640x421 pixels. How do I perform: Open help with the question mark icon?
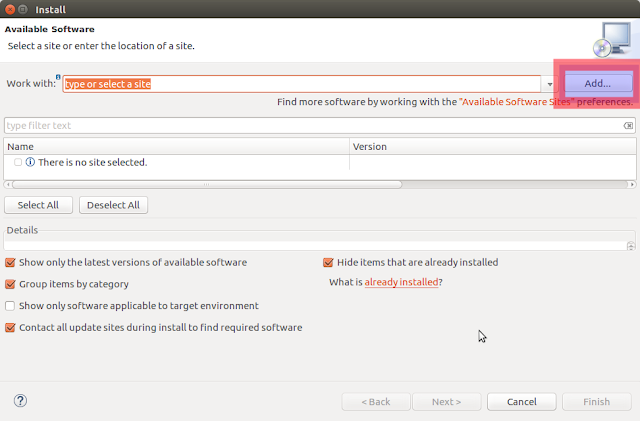pyautogui.click(x=20, y=401)
